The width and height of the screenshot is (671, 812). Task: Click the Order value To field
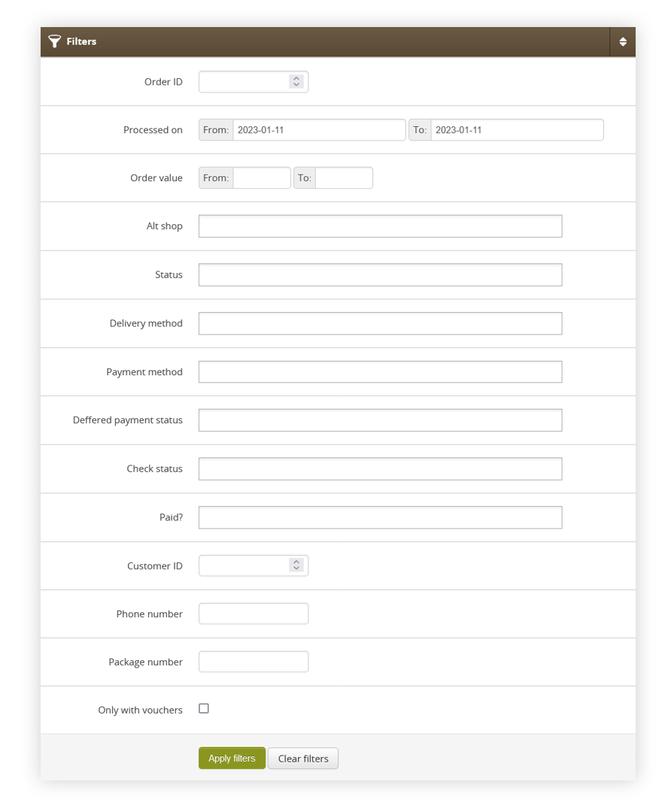[344, 177]
